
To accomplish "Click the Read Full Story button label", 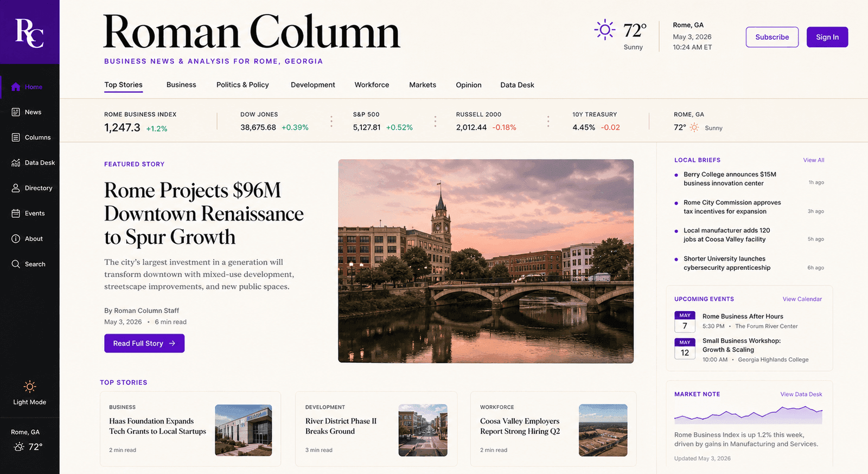I will point(138,344).
